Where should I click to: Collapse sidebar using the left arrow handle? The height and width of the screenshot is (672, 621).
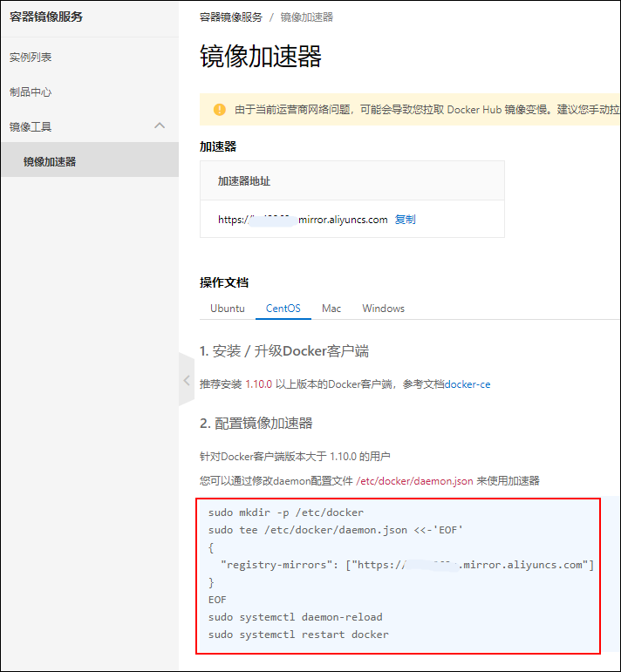point(187,380)
